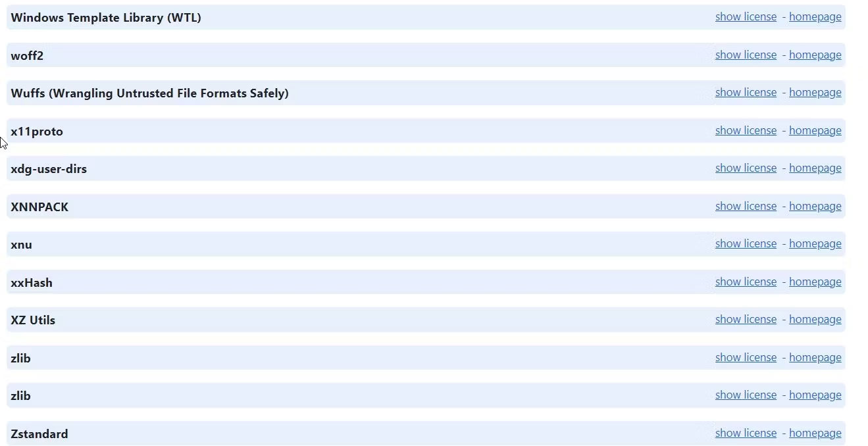The image size is (868, 446).
Task: Show license for XNNPACK
Action: (x=746, y=206)
